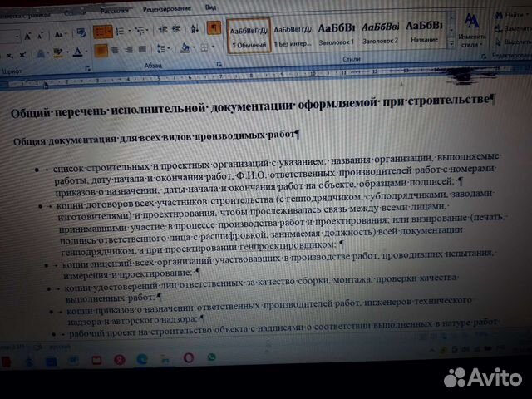532x399 pixels.
Task: Open the Стили styles pane launcher
Action: pos(484,57)
